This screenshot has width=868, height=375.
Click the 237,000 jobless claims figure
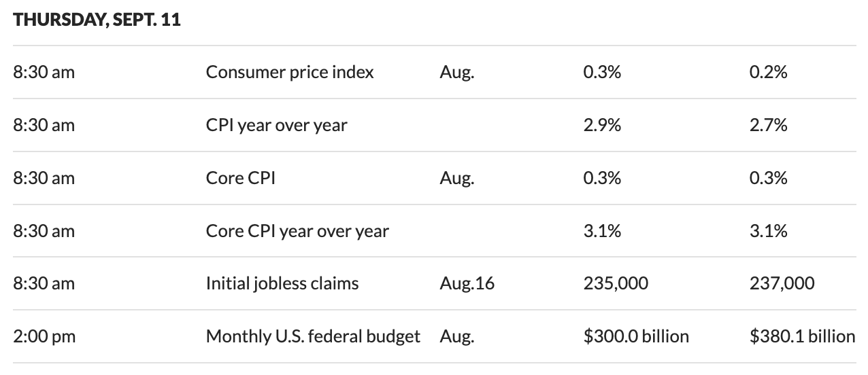(x=782, y=283)
